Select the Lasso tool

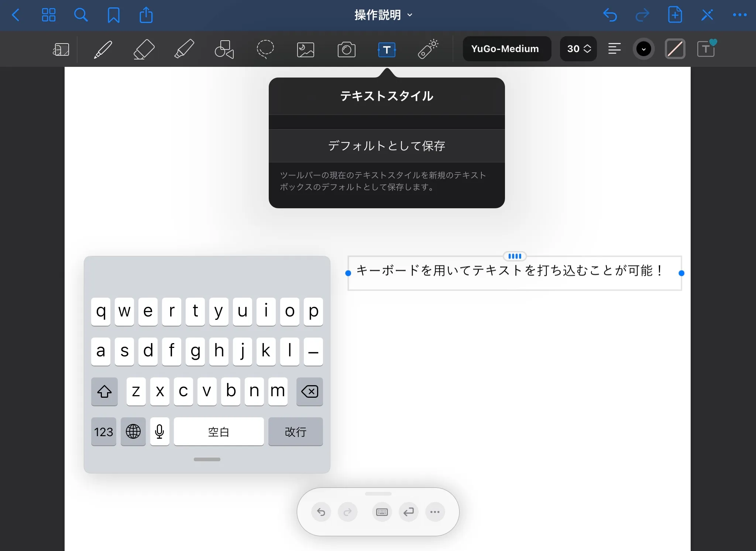coord(265,49)
